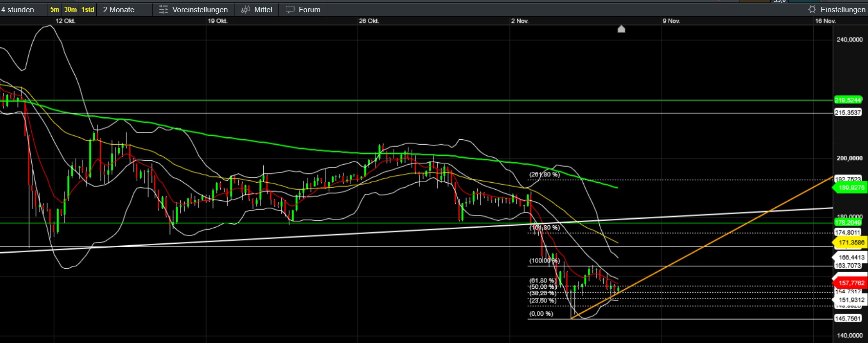Click the candlestick icon beside Mittel
Screen dimensions: 868x343
pos(246,9)
